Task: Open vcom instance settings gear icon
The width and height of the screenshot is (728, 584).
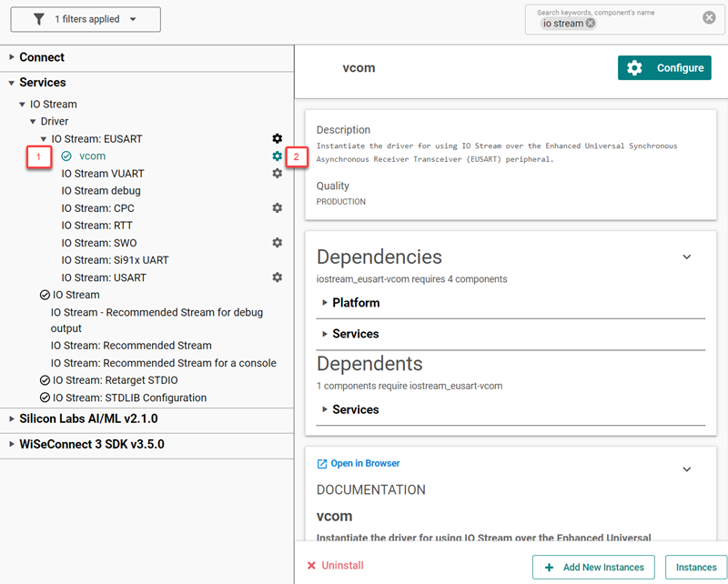Action: (278, 156)
